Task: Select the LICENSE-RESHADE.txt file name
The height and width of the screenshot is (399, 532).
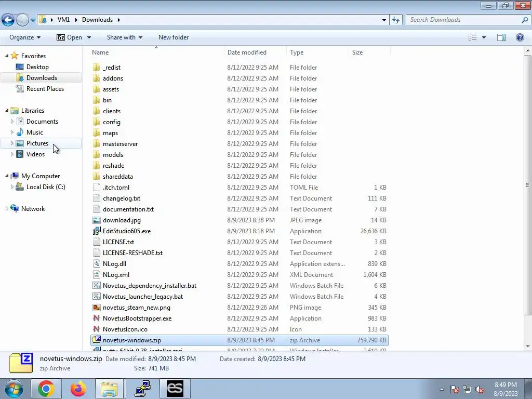Action: tap(132, 253)
